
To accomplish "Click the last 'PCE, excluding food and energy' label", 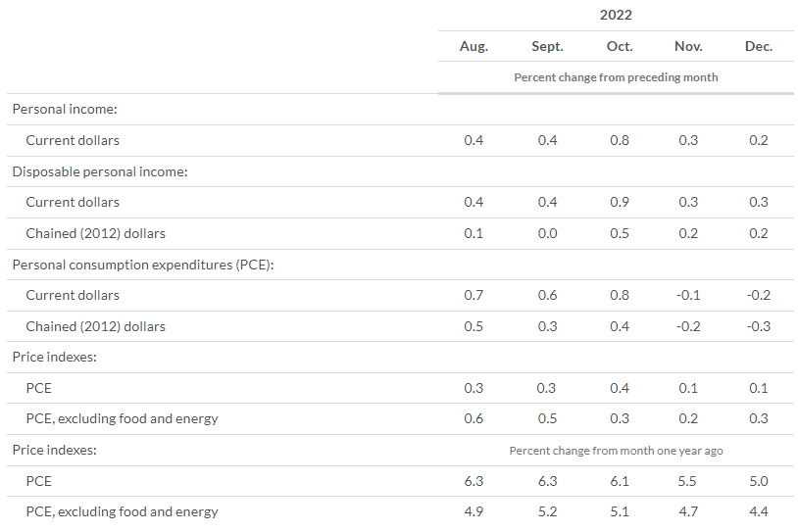I will coord(122,511).
